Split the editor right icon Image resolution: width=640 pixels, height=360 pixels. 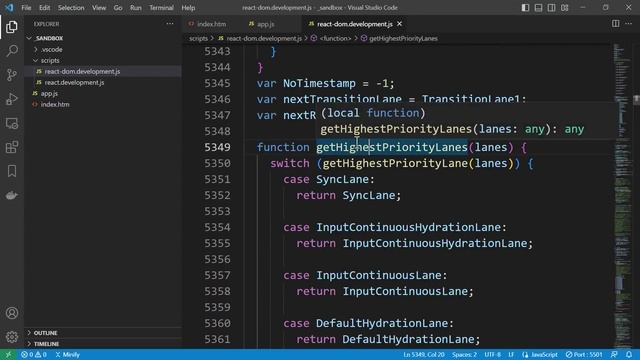click(616, 24)
